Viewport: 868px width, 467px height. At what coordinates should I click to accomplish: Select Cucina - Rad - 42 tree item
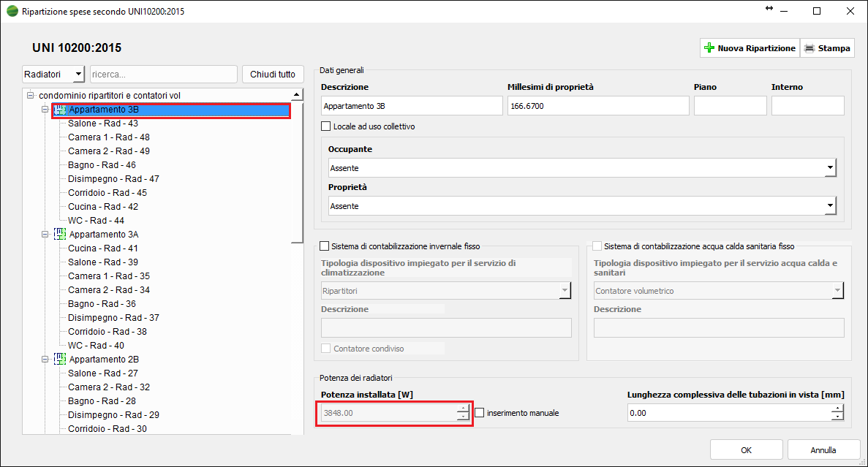coord(103,207)
